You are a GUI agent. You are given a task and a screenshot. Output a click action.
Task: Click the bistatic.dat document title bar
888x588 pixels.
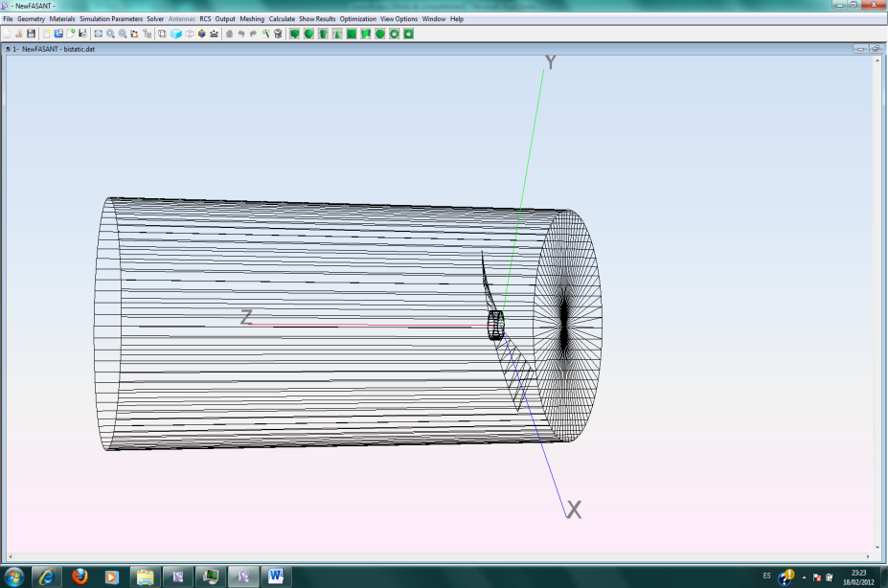pos(444,49)
